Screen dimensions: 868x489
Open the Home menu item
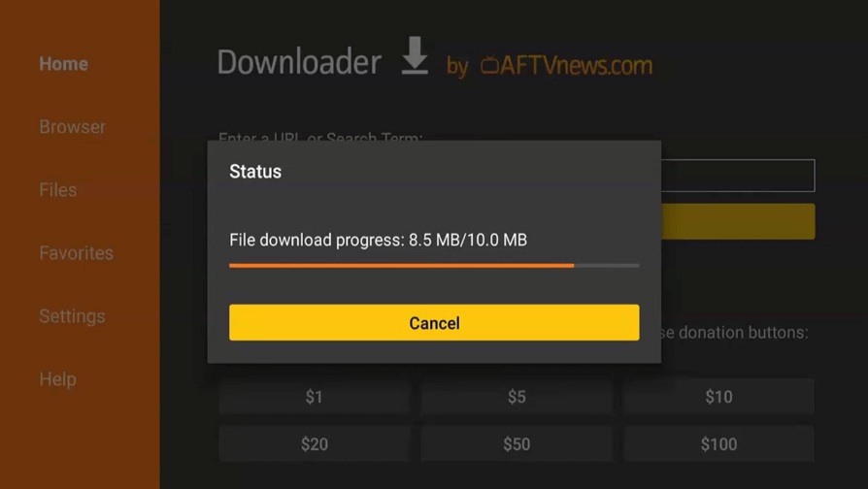tap(64, 64)
